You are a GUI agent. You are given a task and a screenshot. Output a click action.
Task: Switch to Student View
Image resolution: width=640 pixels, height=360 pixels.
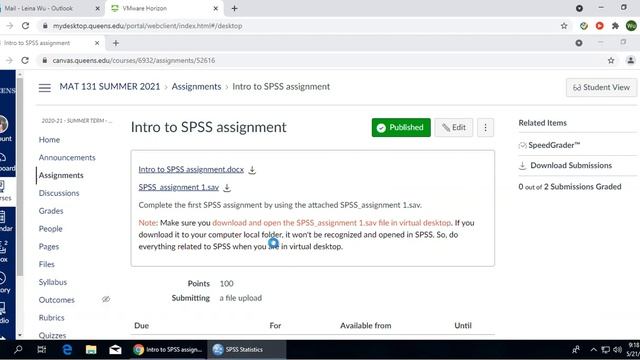(x=601, y=87)
